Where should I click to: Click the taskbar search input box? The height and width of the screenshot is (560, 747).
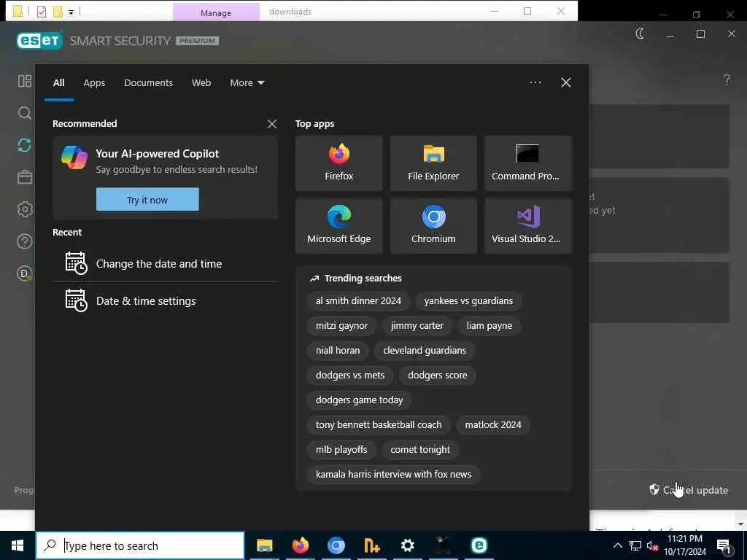click(140, 545)
